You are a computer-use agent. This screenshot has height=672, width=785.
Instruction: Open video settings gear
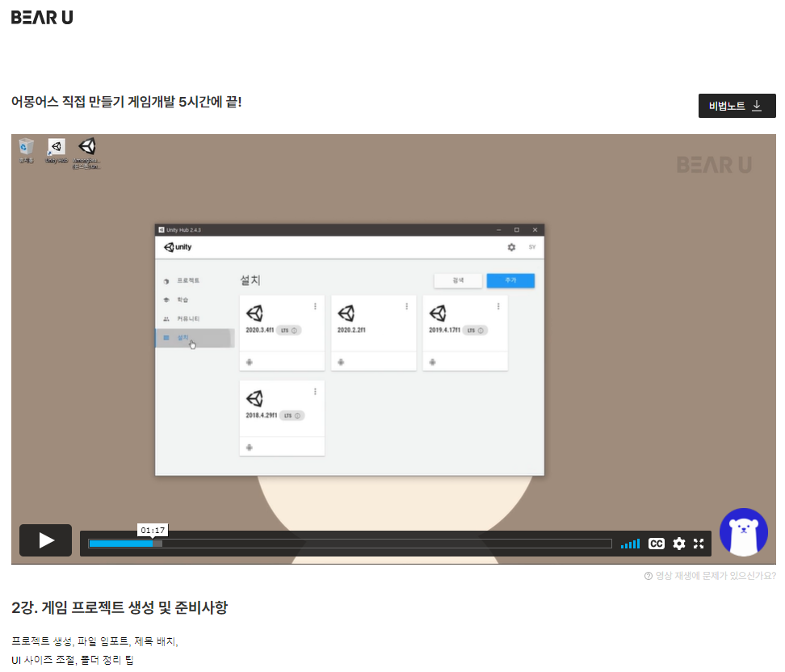coord(679,544)
